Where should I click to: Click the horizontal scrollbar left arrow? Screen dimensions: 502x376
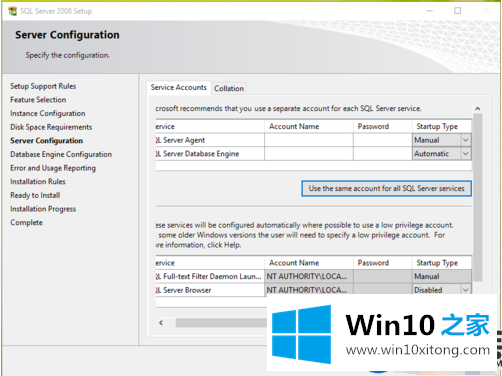(161, 322)
